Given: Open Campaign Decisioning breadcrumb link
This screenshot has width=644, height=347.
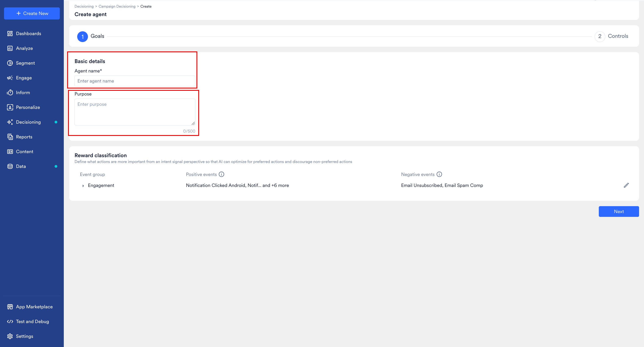Looking at the screenshot, I should pos(117,6).
